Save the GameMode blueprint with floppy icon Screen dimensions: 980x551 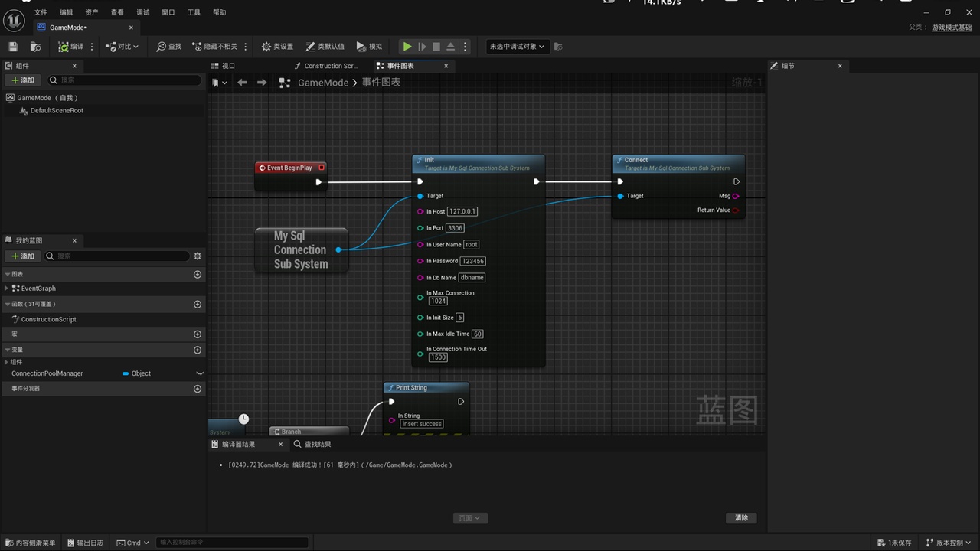pyautogui.click(x=13, y=47)
